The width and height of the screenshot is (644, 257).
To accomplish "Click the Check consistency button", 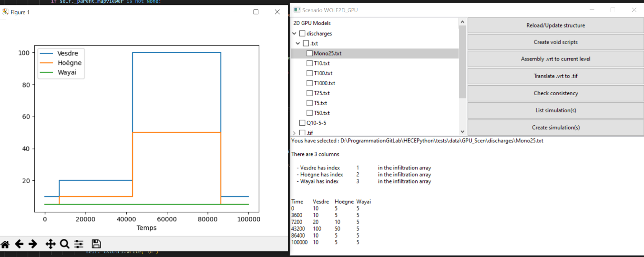I will [555, 93].
